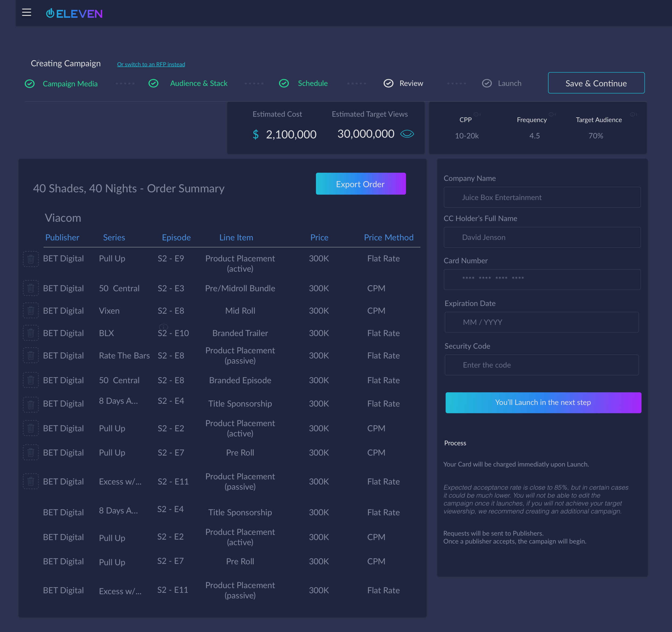Click the '40 Shades, 40 Nights - Order Summary' title
Screen dimensions: 672x632
128,188
